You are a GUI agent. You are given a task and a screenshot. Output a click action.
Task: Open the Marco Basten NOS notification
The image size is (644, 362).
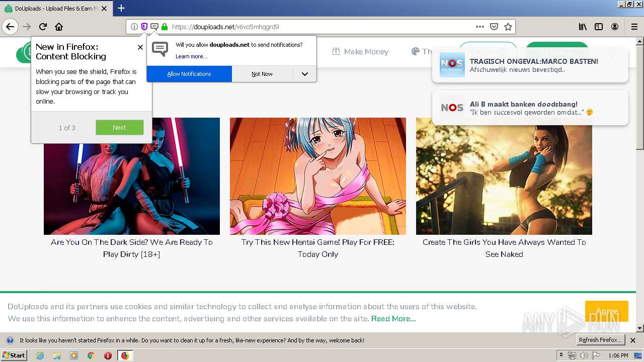pyautogui.click(x=530, y=65)
